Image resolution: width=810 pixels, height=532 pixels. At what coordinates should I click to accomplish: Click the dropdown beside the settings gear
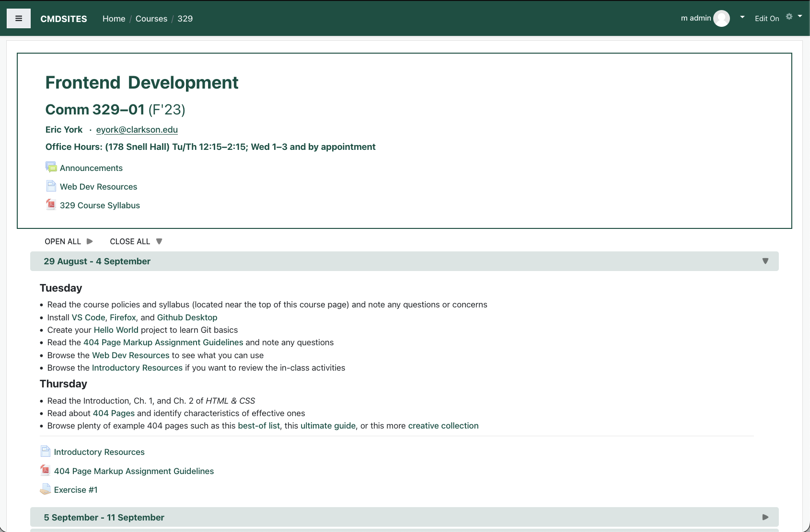[x=800, y=16]
